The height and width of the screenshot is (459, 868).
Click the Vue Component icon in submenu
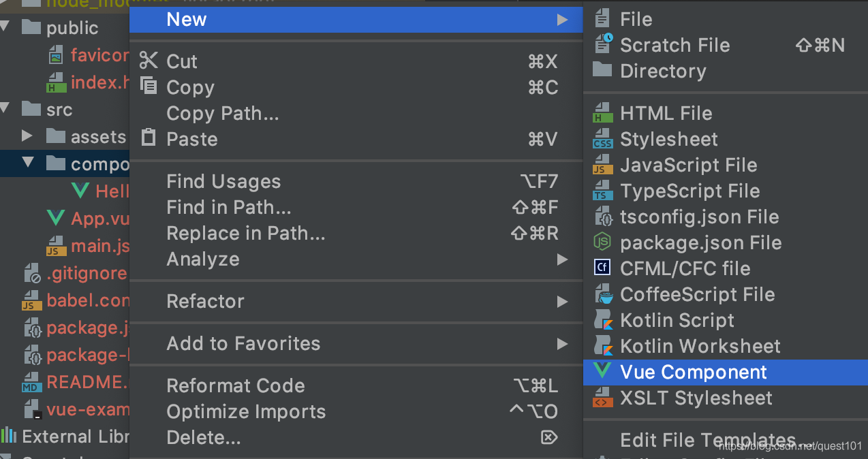pyautogui.click(x=602, y=372)
